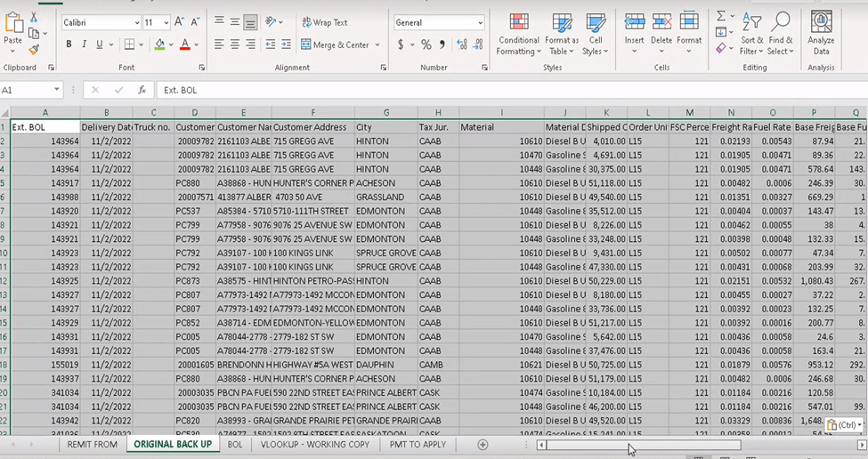Screen dimensions: 868x459
Task: Open the font size 11 dropdown
Action: click(x=166, y=22)
